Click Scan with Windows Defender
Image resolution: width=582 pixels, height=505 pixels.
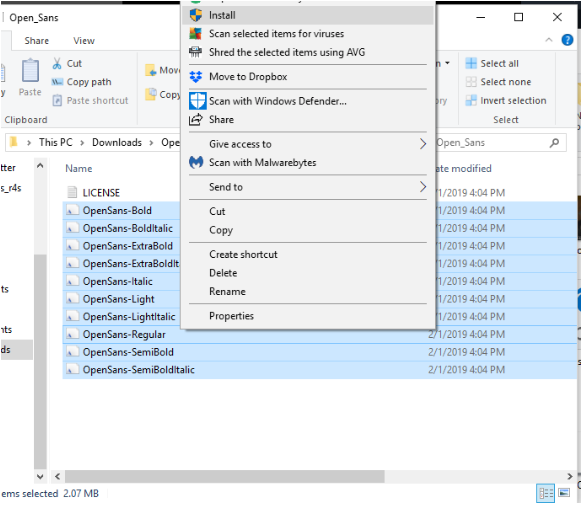(x=308, y=101)
